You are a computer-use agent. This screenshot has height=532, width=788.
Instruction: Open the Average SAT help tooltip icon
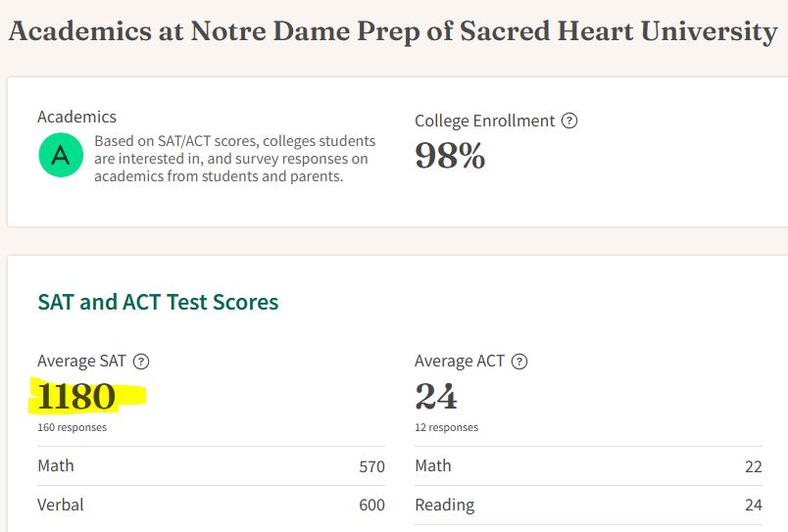141,362
